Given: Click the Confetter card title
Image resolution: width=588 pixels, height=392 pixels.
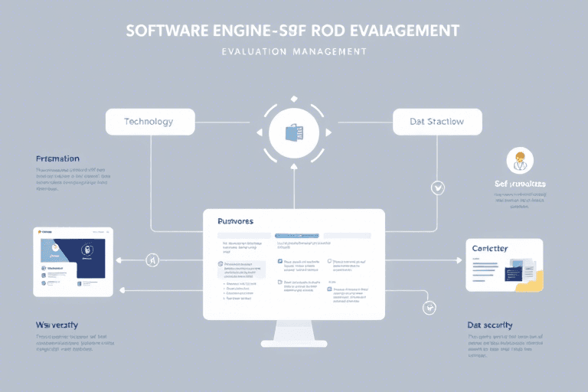Looking at the screenshot, I should 490,249.
